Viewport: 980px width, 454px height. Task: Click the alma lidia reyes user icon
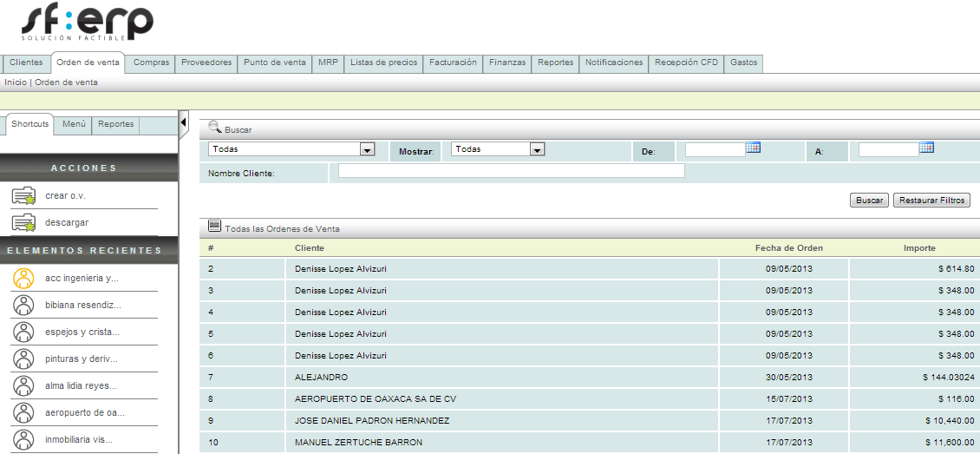click(23, 385)
